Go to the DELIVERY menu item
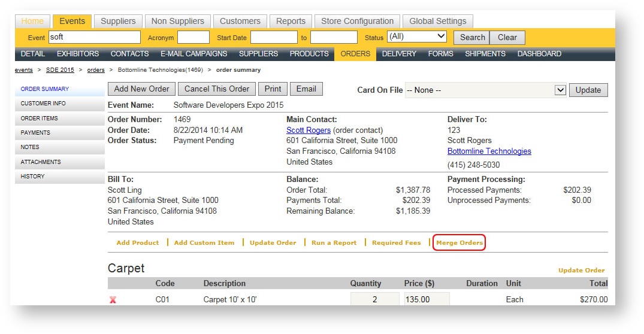Viewport: 644px width, 334px height. [x=399, y=54]
